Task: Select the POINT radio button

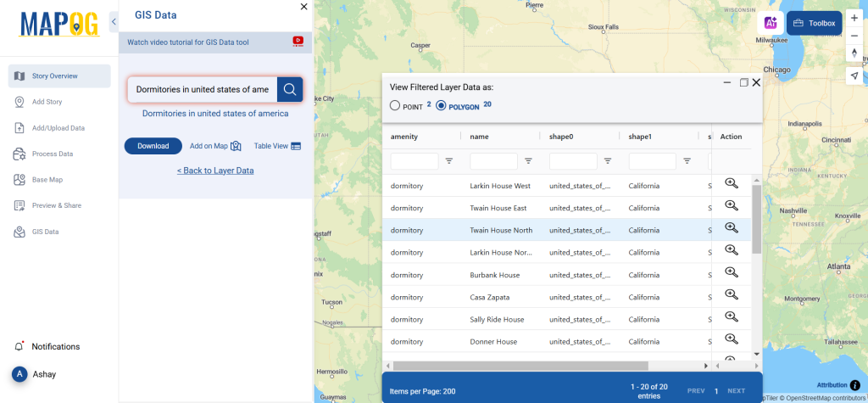Action: pos(395,106)
